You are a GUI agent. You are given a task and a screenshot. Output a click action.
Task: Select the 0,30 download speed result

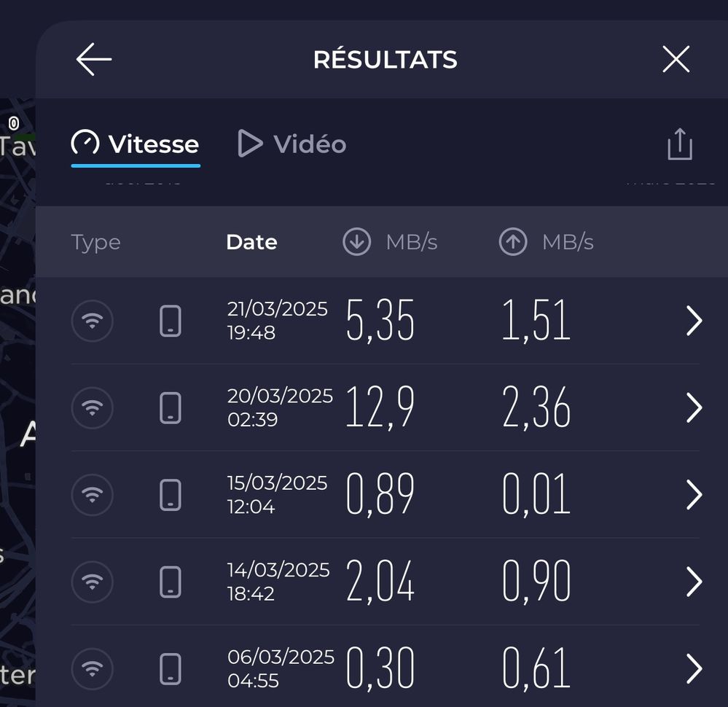380,668
